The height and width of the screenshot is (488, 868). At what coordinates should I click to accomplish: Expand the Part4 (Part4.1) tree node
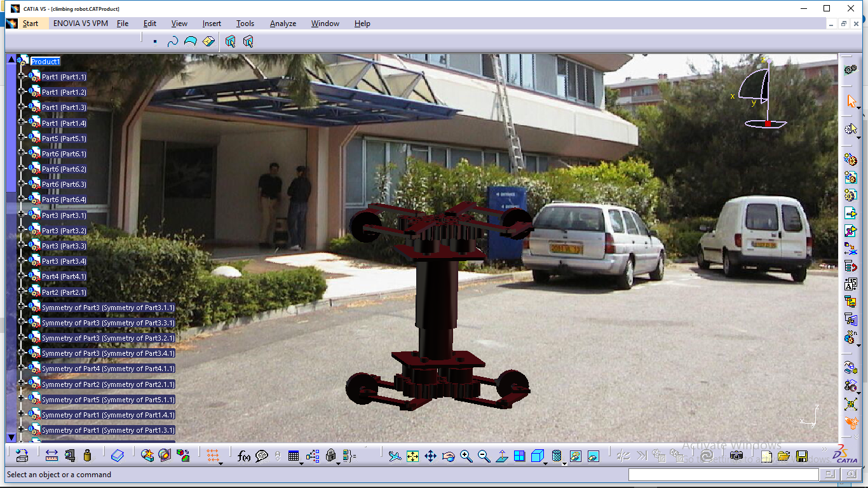pyautogui.click(x=21, y=276)
